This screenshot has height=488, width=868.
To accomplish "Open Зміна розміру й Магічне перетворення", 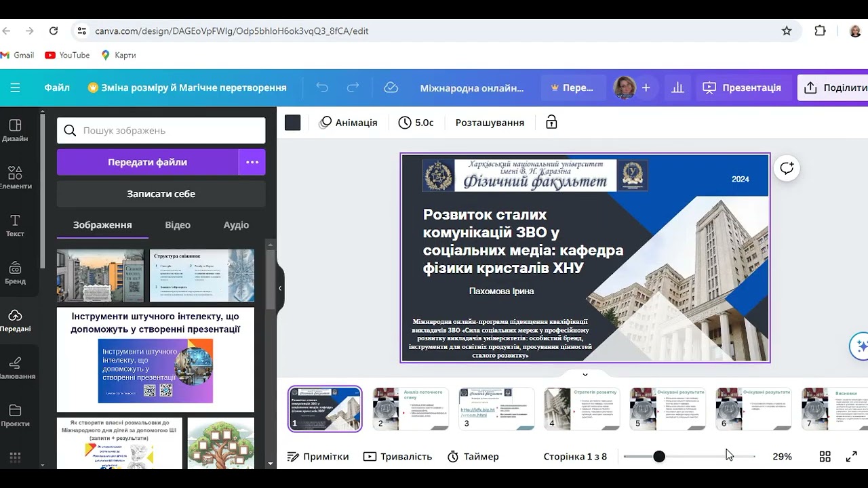I will click(x=187, y=87).
